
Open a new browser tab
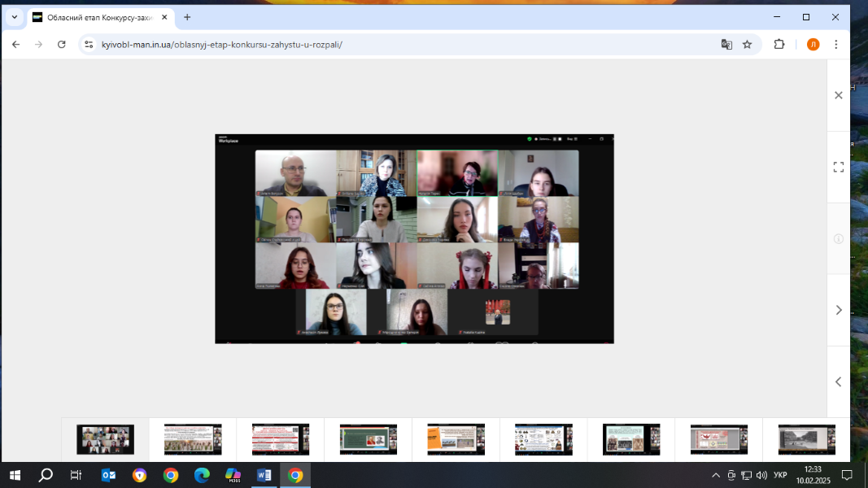[187, 17]
